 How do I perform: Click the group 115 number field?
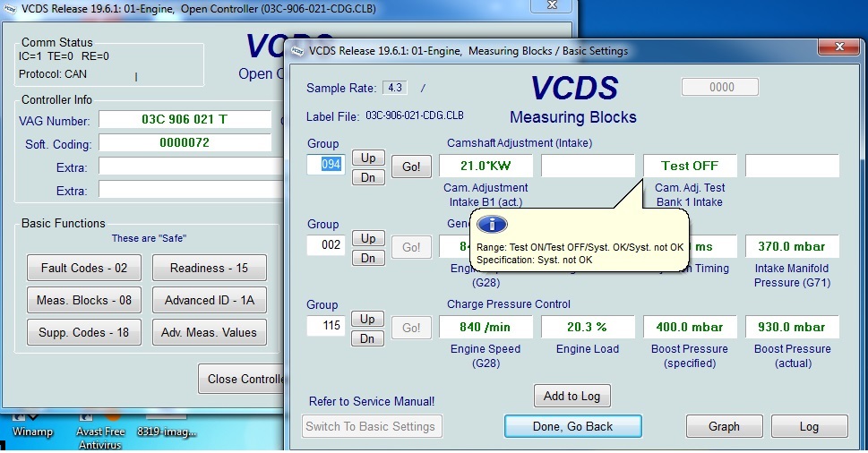pos(326,326)
